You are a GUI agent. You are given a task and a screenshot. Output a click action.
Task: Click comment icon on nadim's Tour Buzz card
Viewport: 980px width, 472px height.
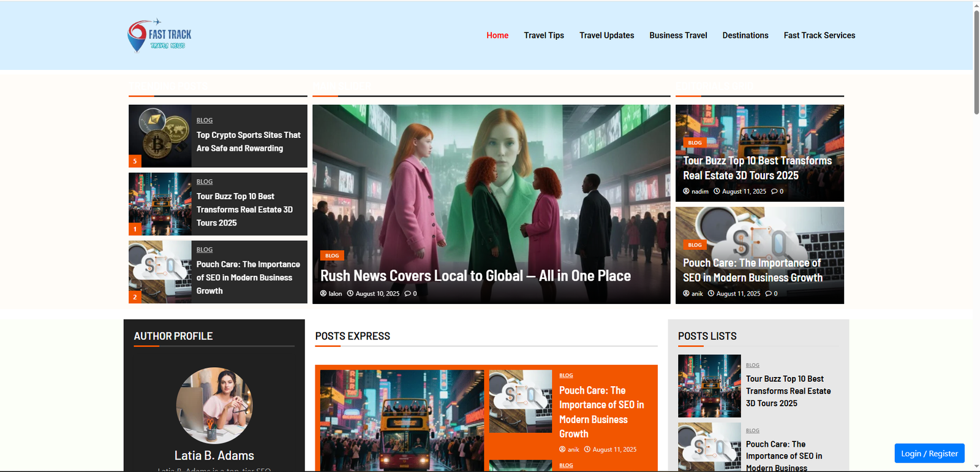coord(774,191)
